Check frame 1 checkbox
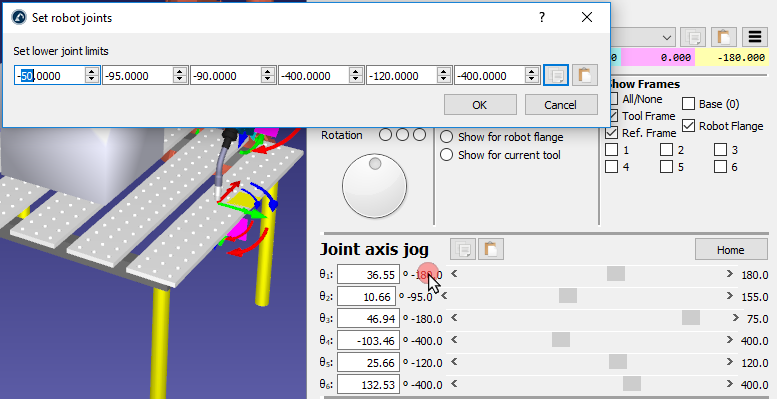Image resolution: width=777 pixels, height=399 pixels. pyautogui.click(x=611, y=150)
